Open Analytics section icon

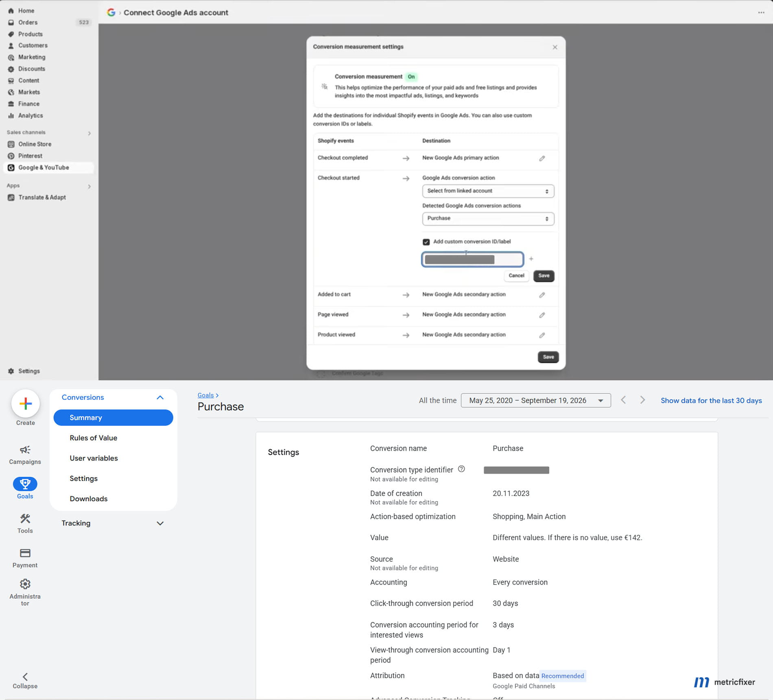(x=11, y=116)
